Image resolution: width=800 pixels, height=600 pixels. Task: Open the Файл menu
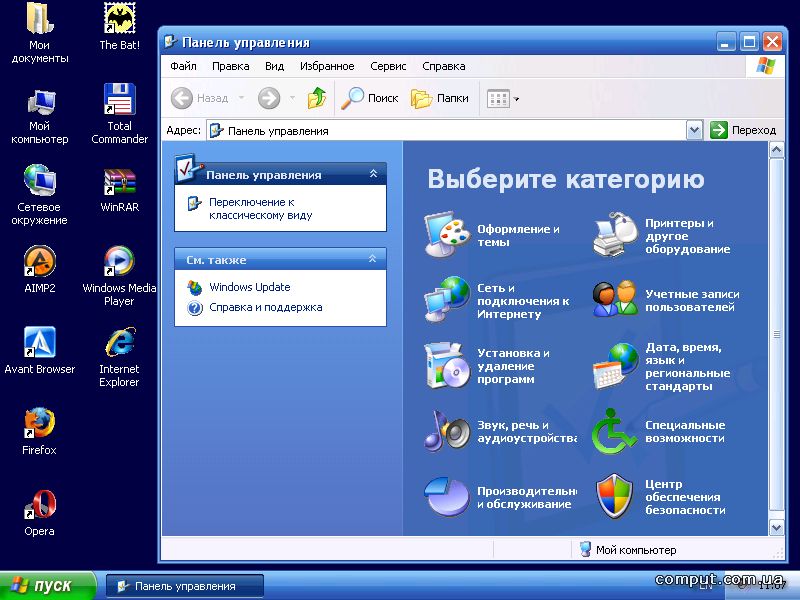pyautogui.click(x=183, y=66)
